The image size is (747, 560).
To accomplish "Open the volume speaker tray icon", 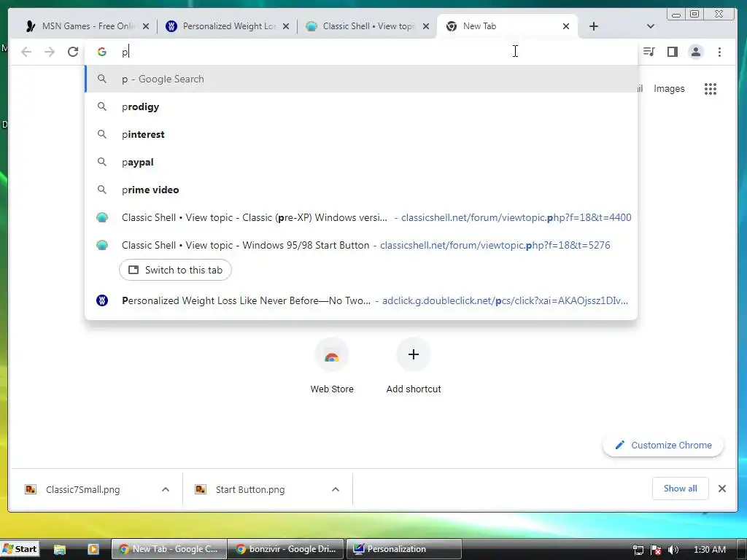I will [673, 550].
